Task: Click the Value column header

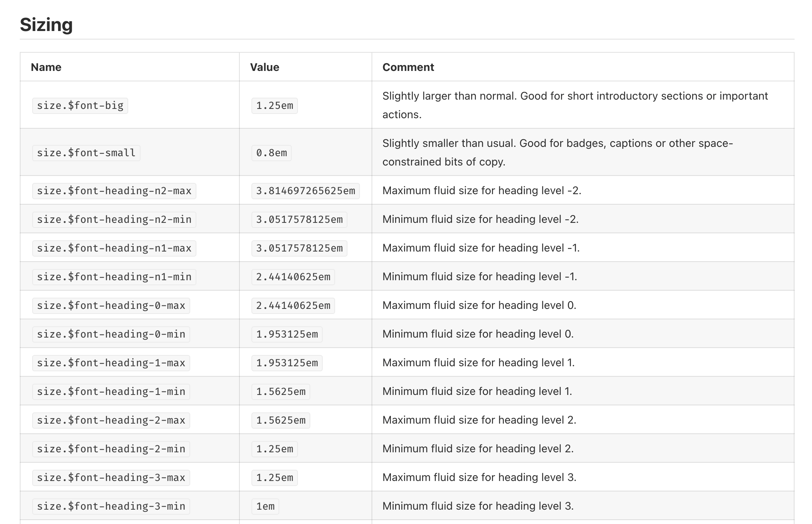Action: pyautogui.click(x=264, y=67)
